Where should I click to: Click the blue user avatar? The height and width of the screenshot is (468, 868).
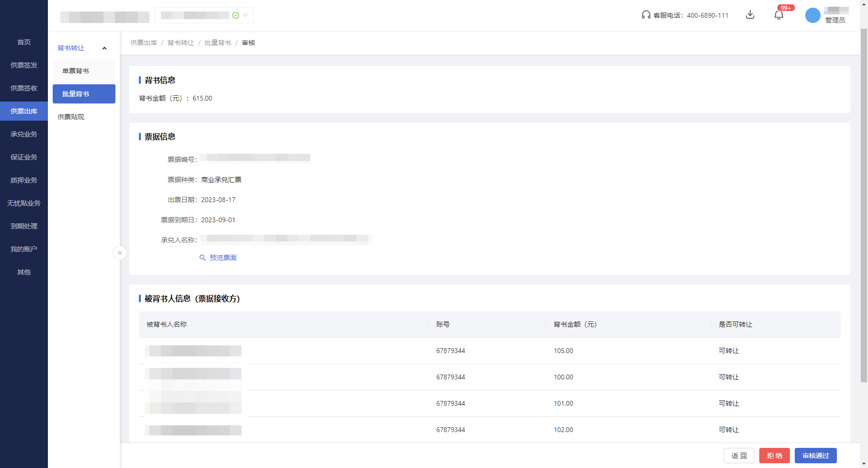coord(812,15)
